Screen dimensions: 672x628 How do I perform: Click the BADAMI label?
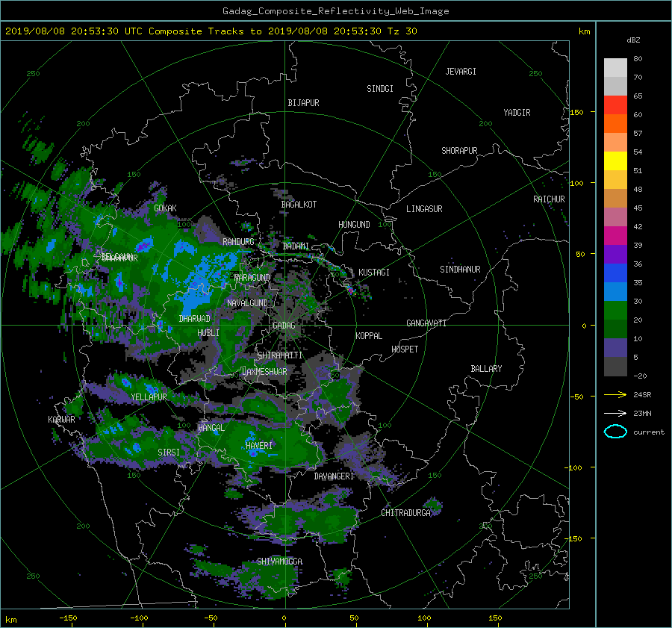pos(296,246)
